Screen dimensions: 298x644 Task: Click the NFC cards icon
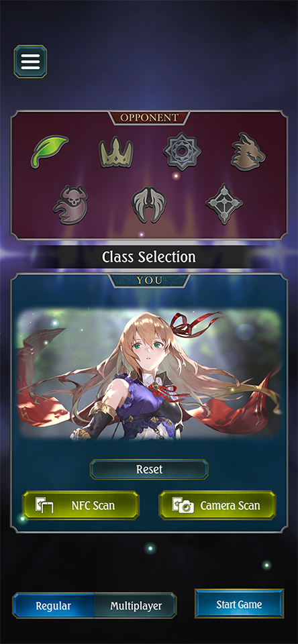pos(44,506)
